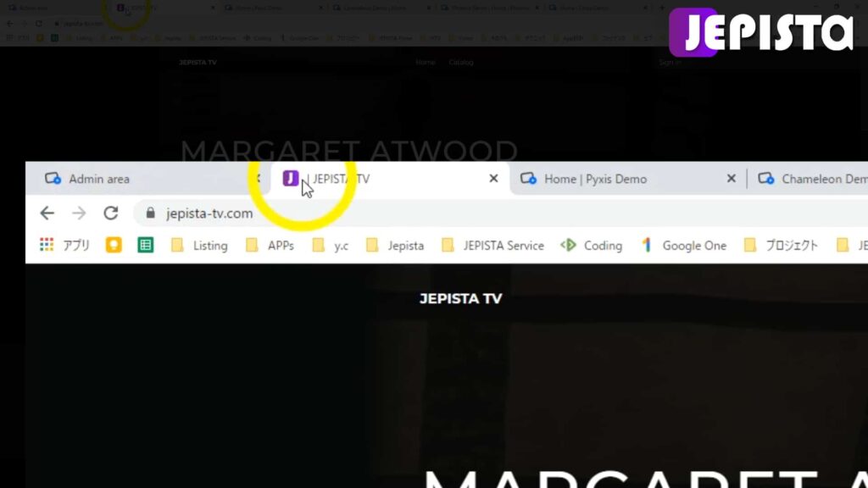
Task: Click the JEPISTA TV site logo text
Action: click(460, 299)
